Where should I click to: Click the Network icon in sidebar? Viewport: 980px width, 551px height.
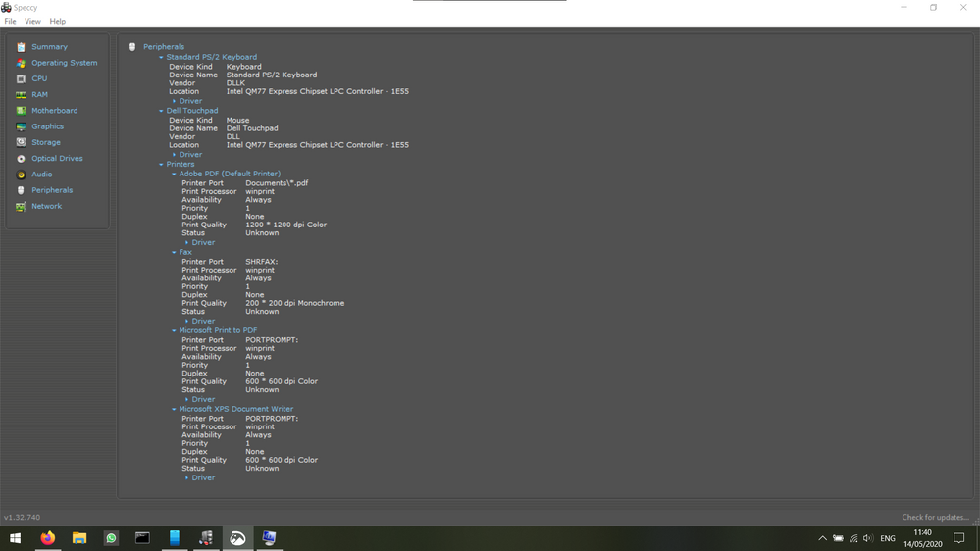pyautogui.click(x=21, y=206)
